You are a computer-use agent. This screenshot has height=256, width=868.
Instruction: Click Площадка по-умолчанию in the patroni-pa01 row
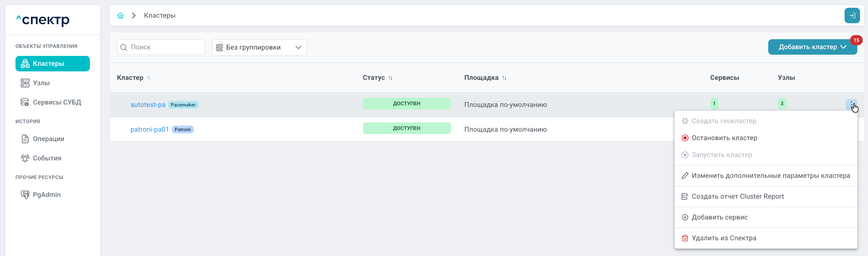pyautogui.click(x=506, y=129)
